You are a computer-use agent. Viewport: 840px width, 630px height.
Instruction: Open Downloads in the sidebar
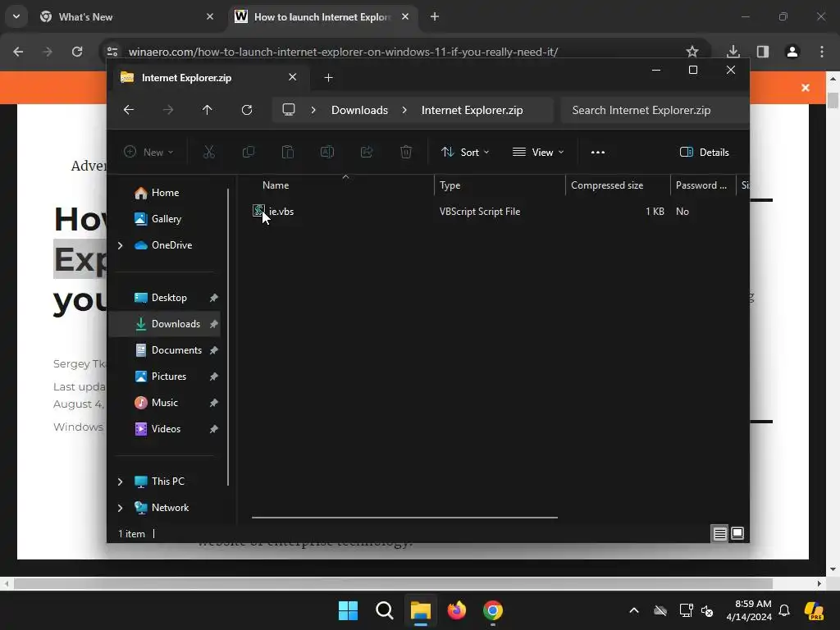click(x=164, y=323)
